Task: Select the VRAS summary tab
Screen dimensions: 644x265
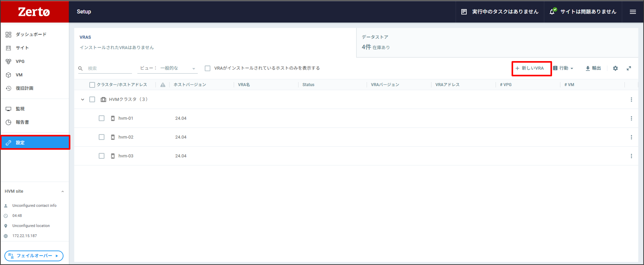Action: 215,43
